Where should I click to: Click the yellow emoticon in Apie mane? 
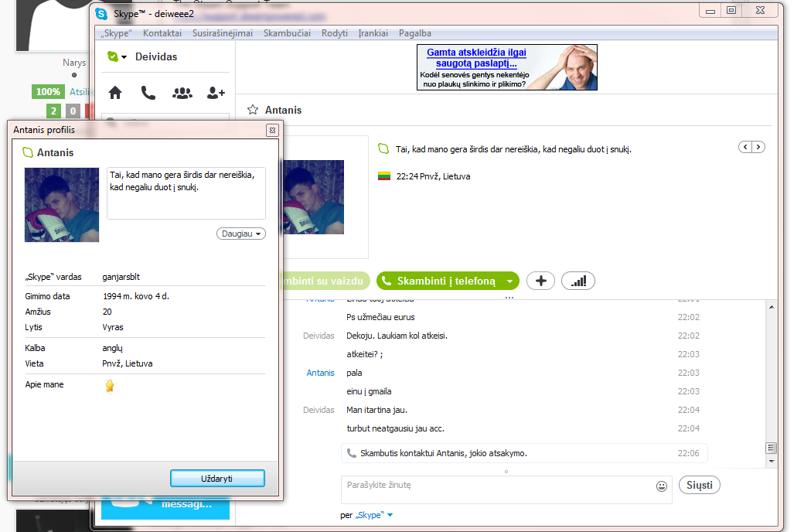point(110,386)
